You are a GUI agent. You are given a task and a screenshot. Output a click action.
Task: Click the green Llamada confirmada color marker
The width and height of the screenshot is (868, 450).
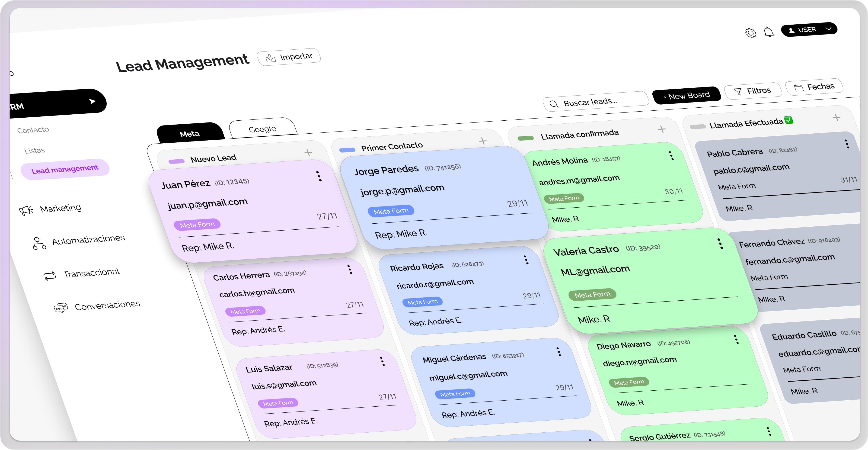point(526,138)
